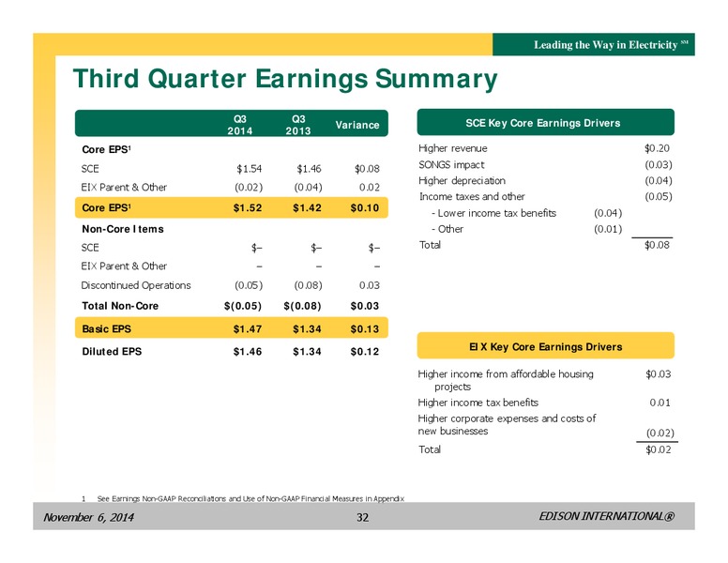The width and height of the screenshot is (728, 563).
Task: Click the footnote about Non-GAAP Reconciliations
Action: pos(250,499)
